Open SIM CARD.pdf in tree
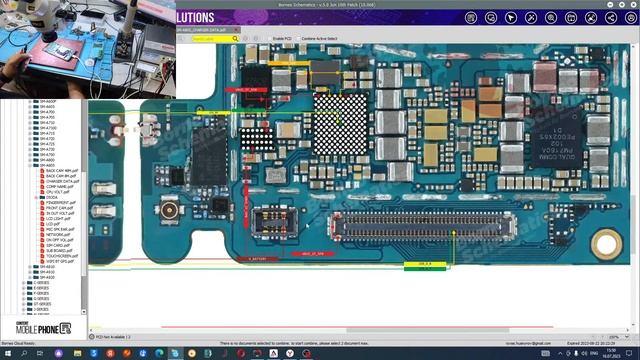The image size is (640, 360). [58, 245]
